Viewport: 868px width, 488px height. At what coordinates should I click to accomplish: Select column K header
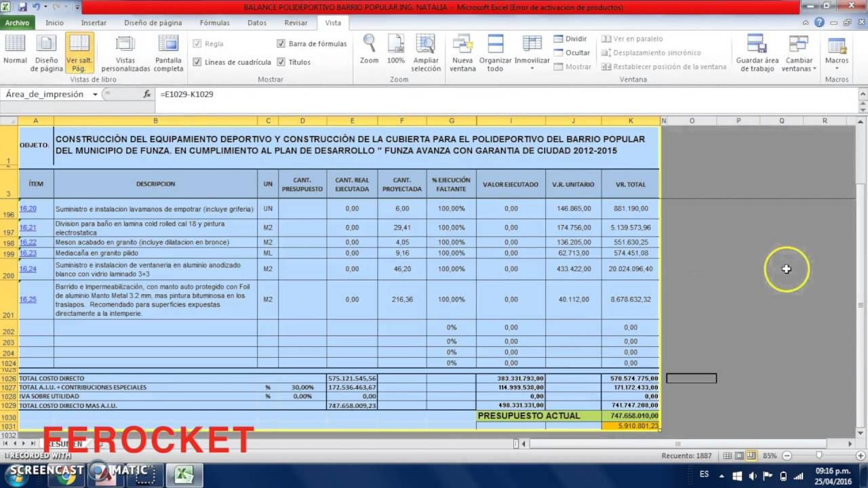point(631,121)
